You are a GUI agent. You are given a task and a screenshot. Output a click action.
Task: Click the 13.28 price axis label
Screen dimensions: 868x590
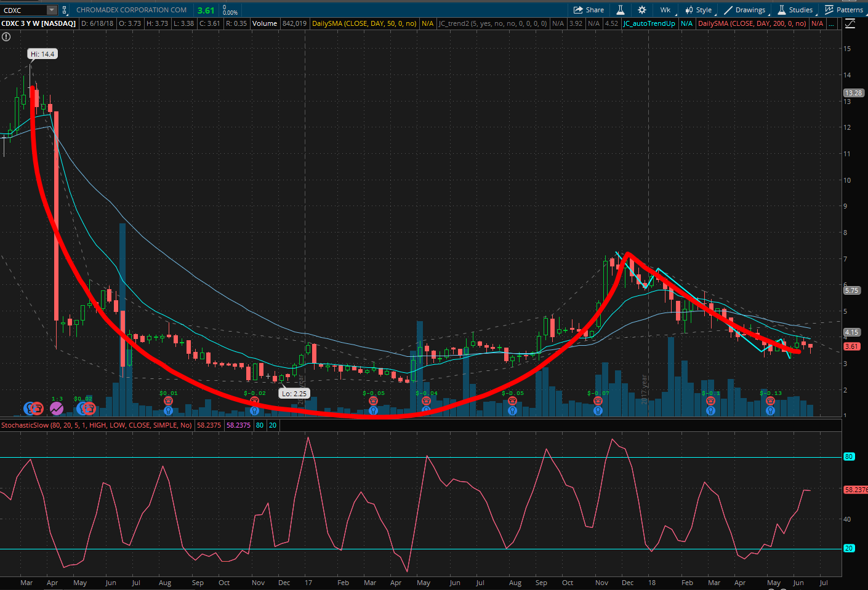coord(853,93)
